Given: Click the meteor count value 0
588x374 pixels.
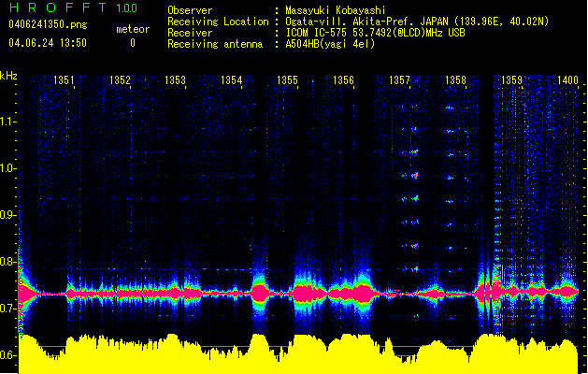Looking at the screenshot, I should pos(133,43).
